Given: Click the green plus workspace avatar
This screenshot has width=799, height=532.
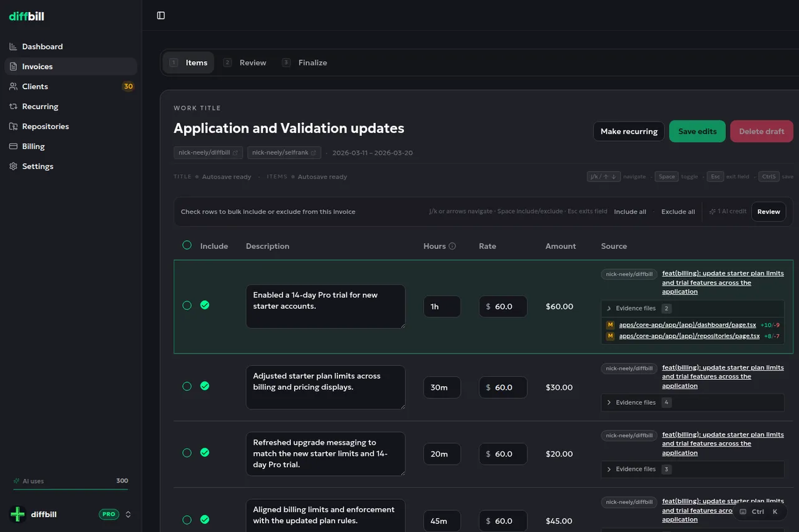Looking at the screenshot, I should coord(17,515).
